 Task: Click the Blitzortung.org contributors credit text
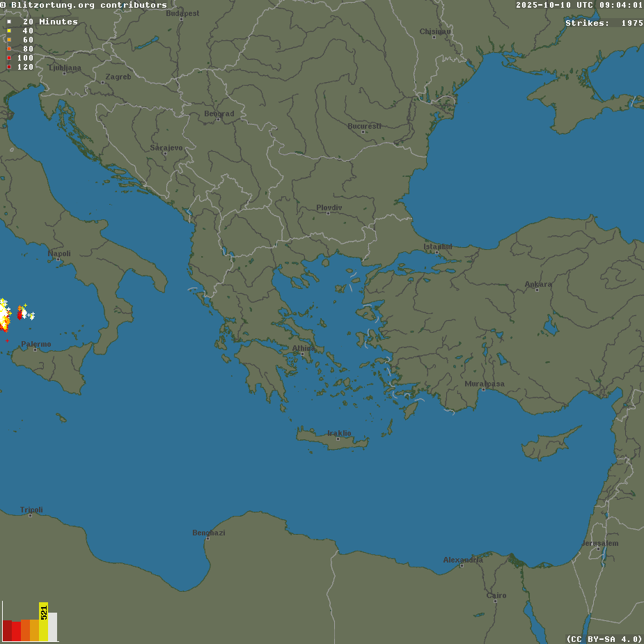pyautogui.click(x=84, y=5)
